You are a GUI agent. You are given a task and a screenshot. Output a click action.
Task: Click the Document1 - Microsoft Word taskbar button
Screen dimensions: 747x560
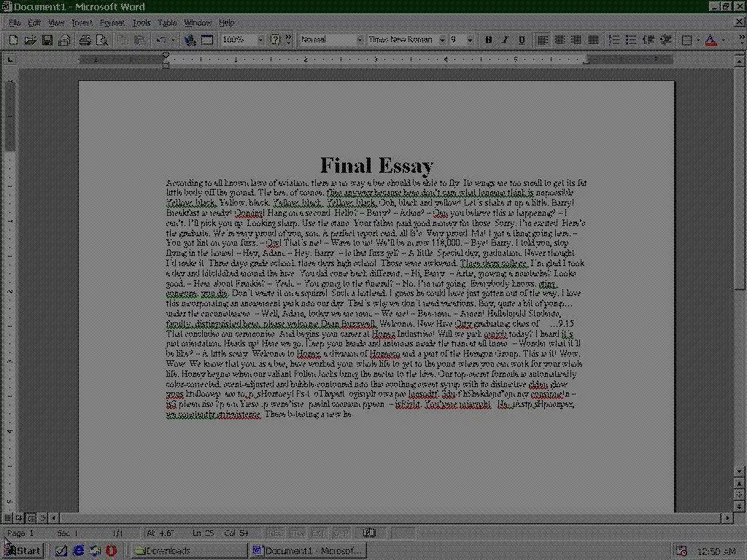[x=308, y=551]
